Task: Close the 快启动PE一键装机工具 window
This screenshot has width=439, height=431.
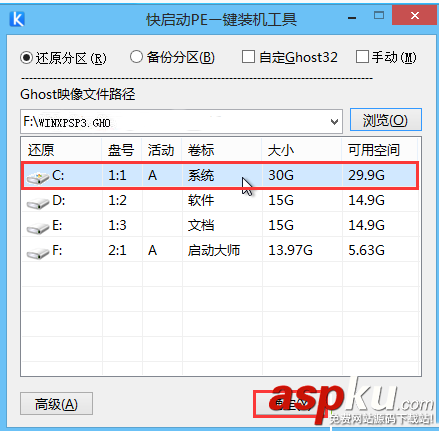Action: pyautogui.click(x=414, y=15)
